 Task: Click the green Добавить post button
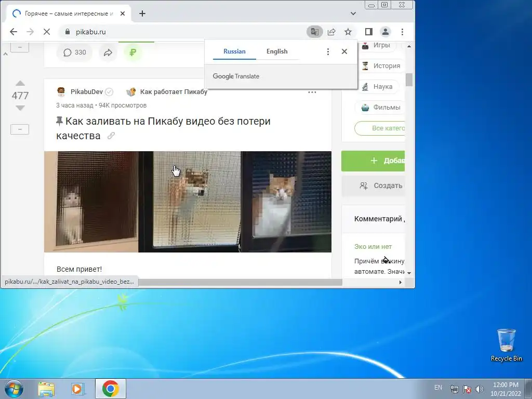[x=373, y=161]
